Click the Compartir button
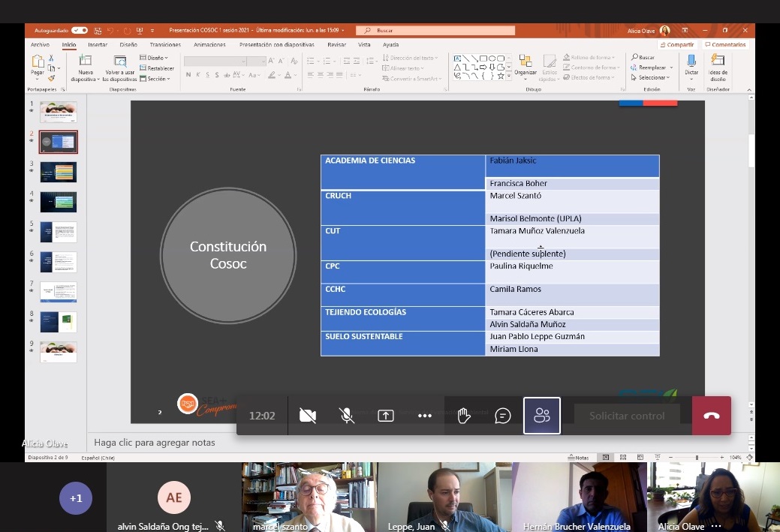This screenshot has height=532, width=780. click(677, 44)
